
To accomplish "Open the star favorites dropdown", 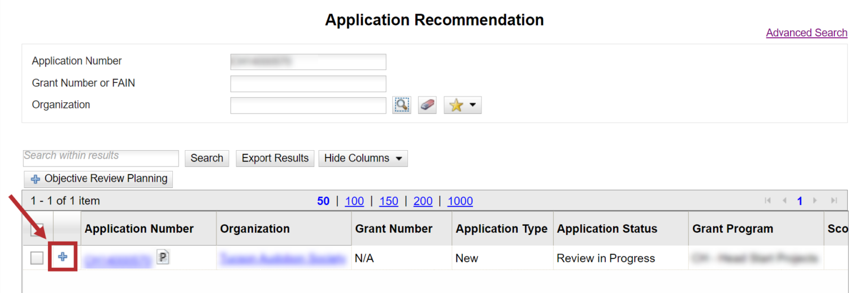I will (462, 105).
